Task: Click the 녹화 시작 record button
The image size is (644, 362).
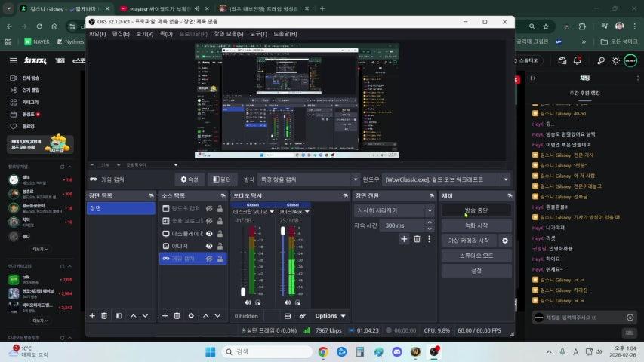Action: pyautogui.click(x=476, y=225)
